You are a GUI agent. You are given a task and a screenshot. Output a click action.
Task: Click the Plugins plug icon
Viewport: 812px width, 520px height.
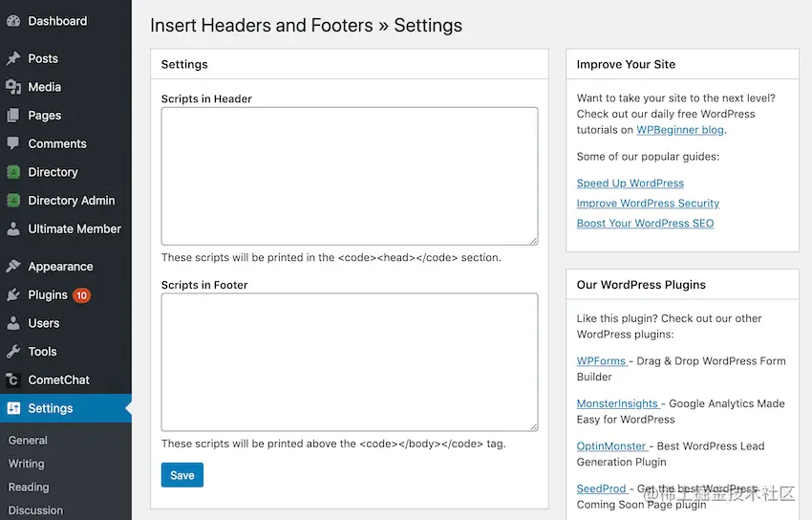coord(13,295)
